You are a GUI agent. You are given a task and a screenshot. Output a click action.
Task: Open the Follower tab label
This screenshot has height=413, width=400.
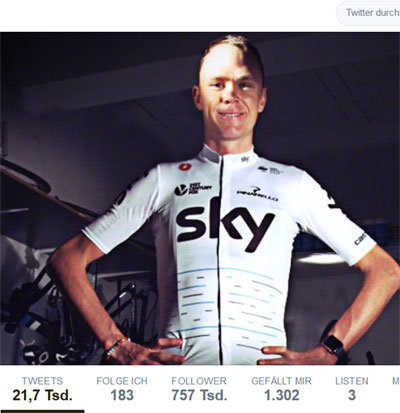click(199, 381)
